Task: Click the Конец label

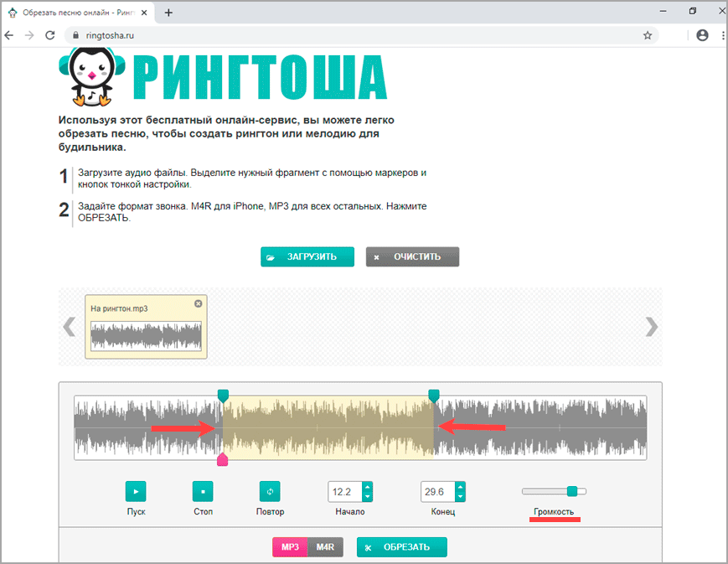Action: point(443,511)
